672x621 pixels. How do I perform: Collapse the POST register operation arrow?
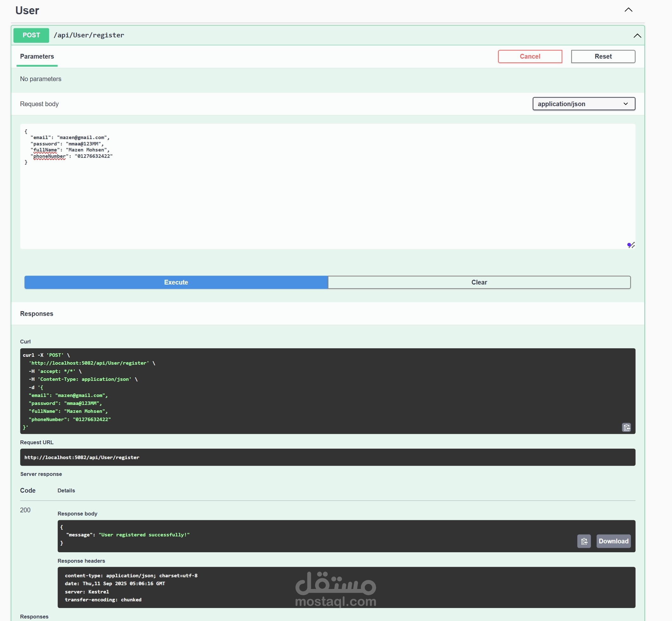637,35
